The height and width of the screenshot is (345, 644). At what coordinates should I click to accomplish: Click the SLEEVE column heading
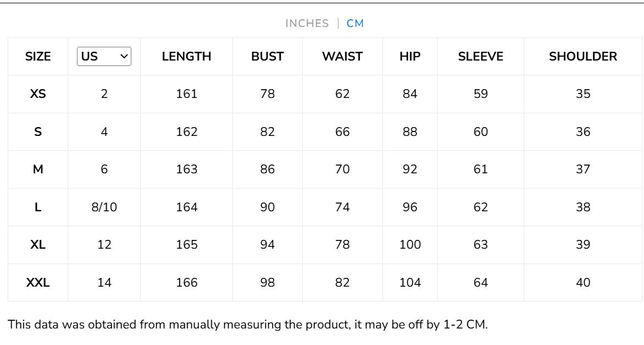tap(481, 56)
